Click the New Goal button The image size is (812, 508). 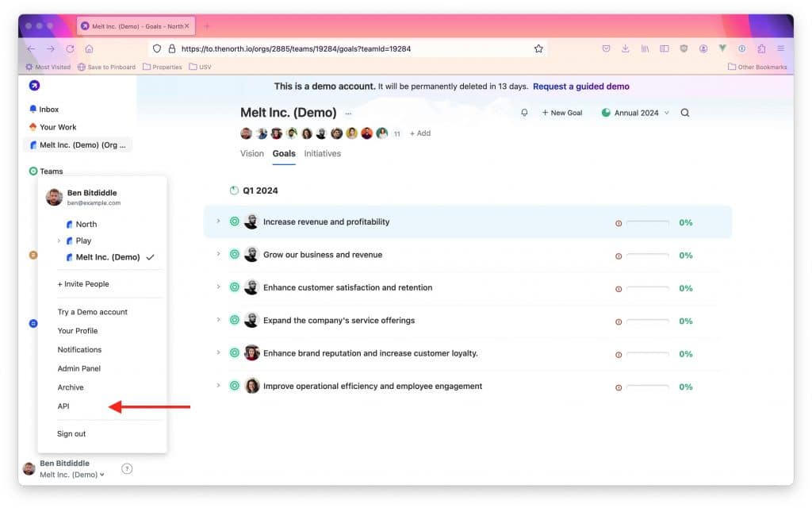click(562, 113)
